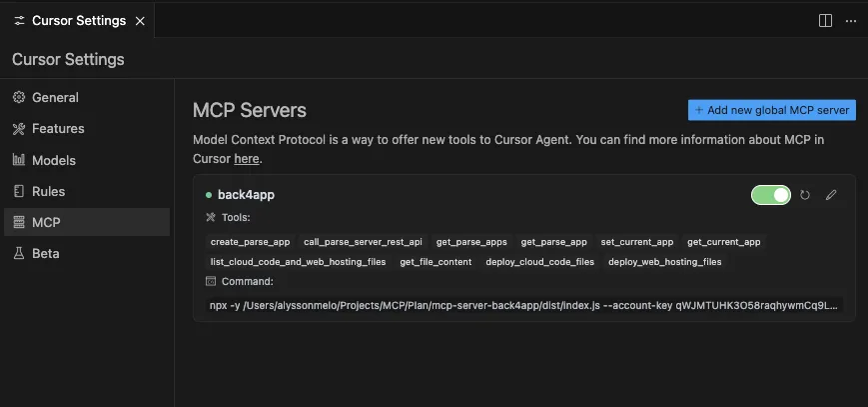This screenshot has height=407, width=868.
Task: Click the settings sliders icon in tab
Action: pos(19,21)
